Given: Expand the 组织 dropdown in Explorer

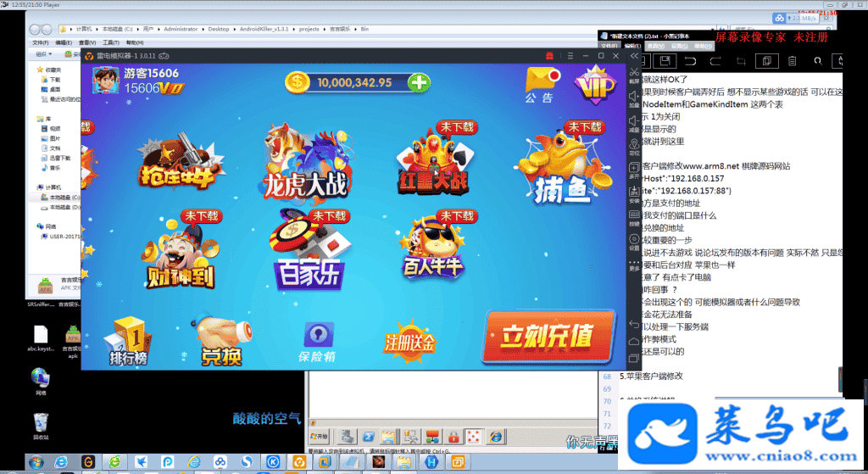Looking at the screenshot, I should click(x=45, y=54).
